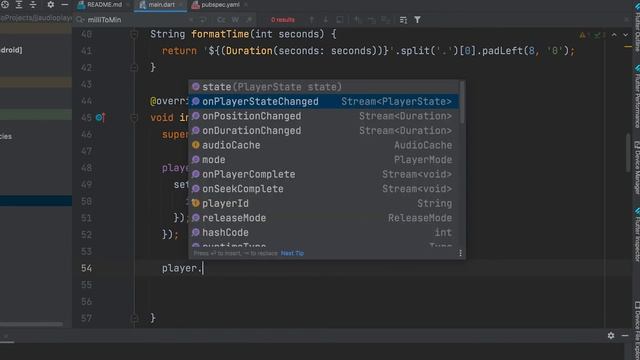Image resolution: width=640 pixels, height=360 pixels.
Task: Pick onPlayerComplete completion entry
Action: click(323, 174)
